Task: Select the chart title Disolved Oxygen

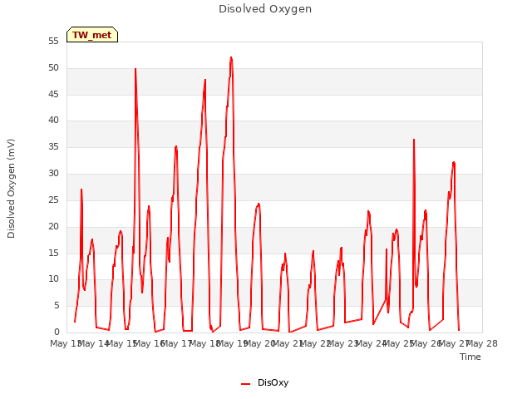Action: coord(265,9)
